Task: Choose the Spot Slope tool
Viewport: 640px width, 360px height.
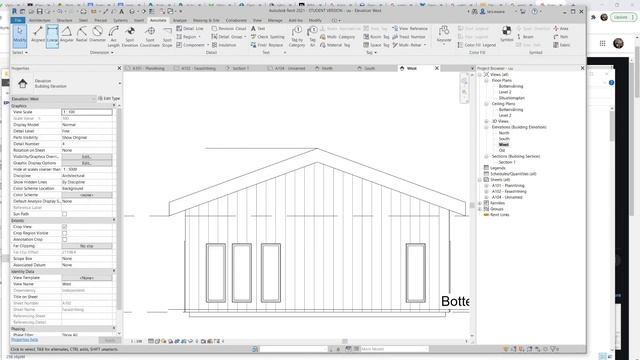Action: (x=167, y=36)
